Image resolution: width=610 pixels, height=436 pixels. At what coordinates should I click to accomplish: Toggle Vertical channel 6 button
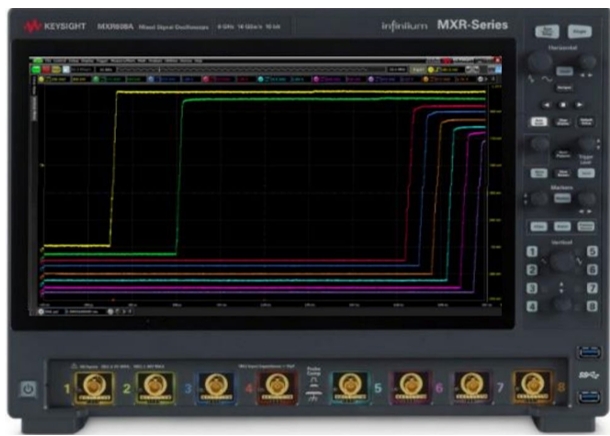pyautogui.click(x=592, y=270)
